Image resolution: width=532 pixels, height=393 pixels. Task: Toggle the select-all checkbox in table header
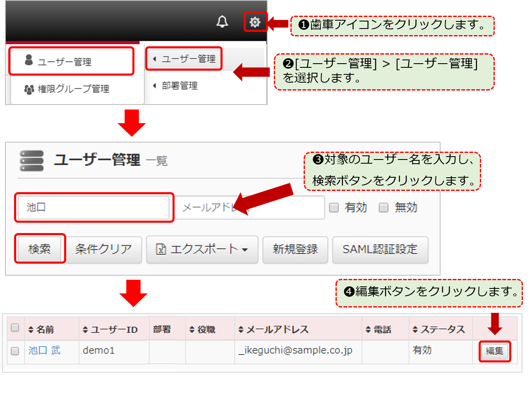pyautogui.click(x=15, y=328)
